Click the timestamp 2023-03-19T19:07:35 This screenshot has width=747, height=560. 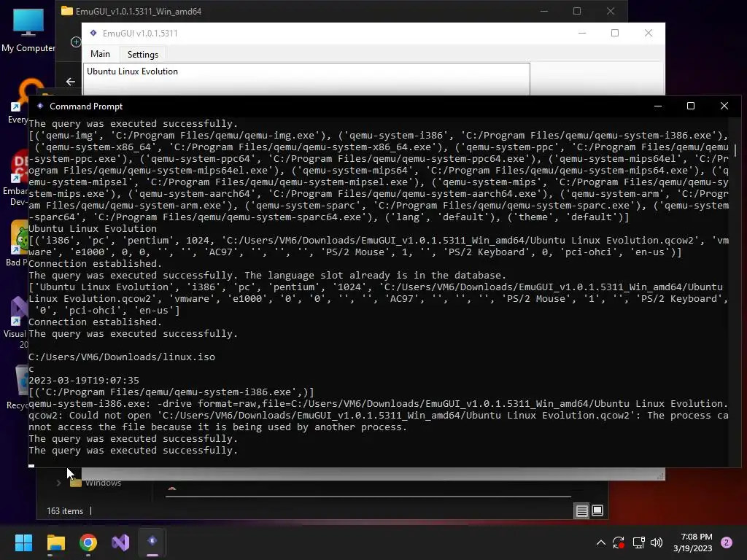tap(84, 381)
